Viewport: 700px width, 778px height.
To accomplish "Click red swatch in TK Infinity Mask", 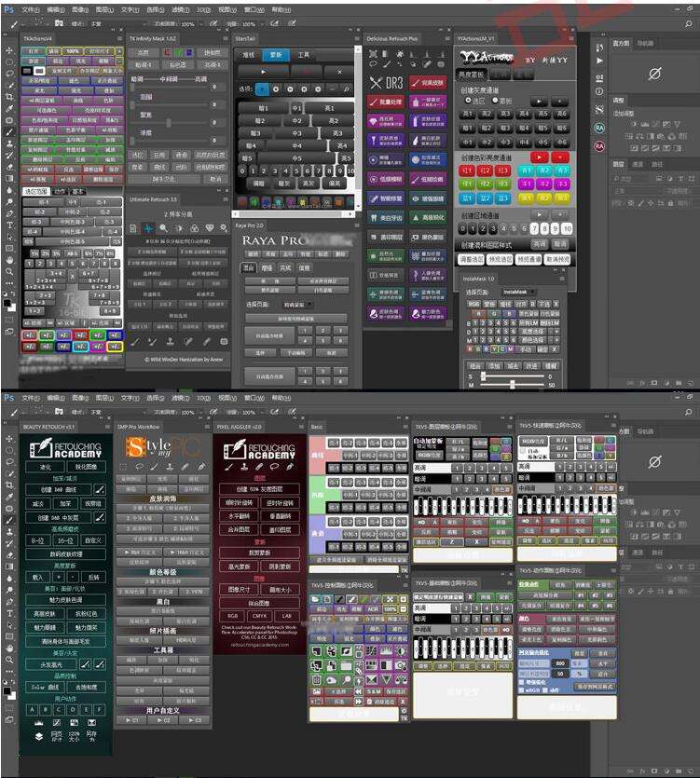I will pos(167,52).
